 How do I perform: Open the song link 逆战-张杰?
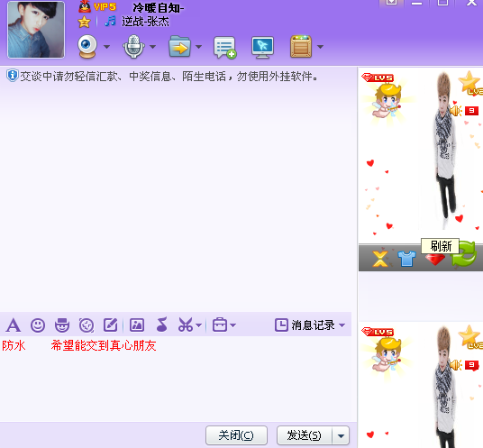coord(145,22)
